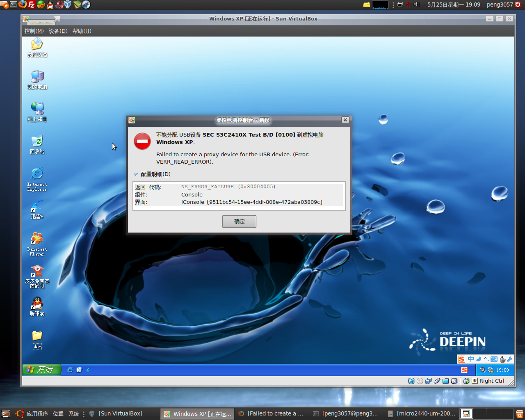Viewport: 525px width, 420px height.
Task: Click the show desktop icon in bottom panel
Action: (6, 414)
